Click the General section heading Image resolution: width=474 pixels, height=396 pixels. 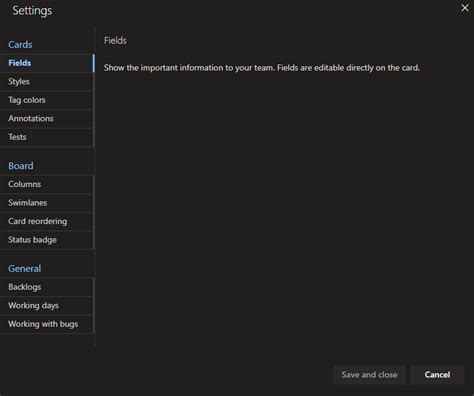tap(25, 268)
